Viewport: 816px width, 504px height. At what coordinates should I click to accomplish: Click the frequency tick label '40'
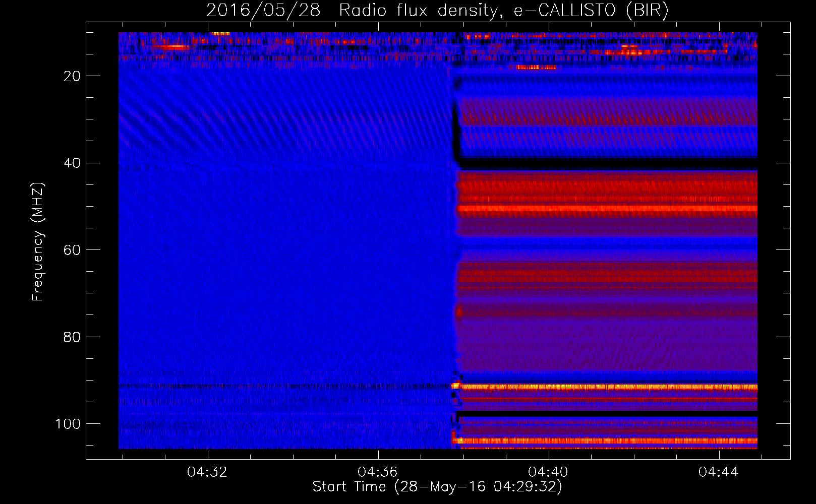[72, 163]
